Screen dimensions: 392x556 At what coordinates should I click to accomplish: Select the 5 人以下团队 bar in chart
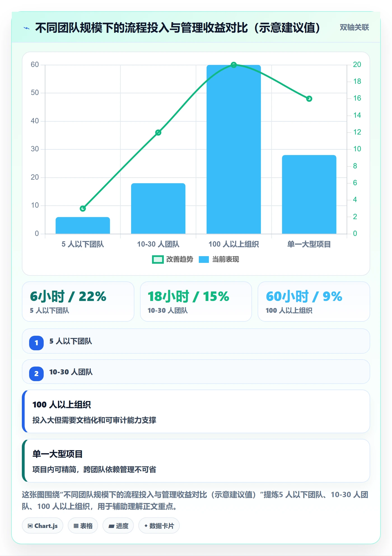click(x=83, y=225)
